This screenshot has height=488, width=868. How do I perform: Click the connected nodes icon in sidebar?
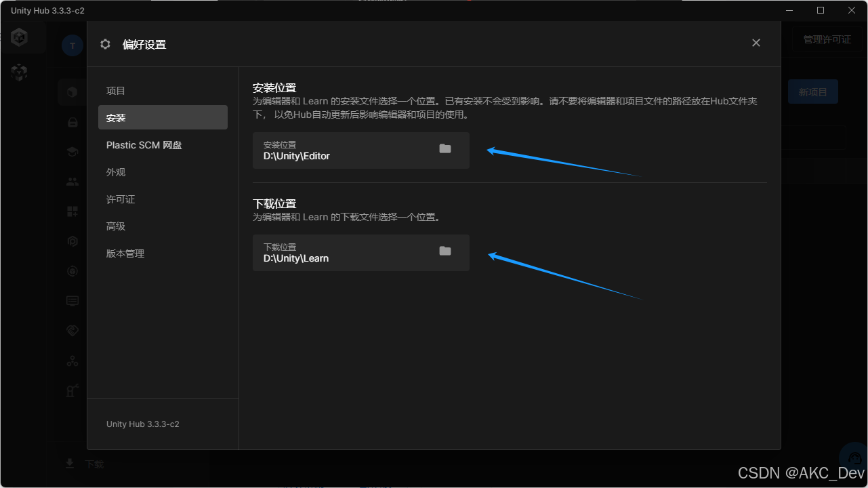[73, 361]
